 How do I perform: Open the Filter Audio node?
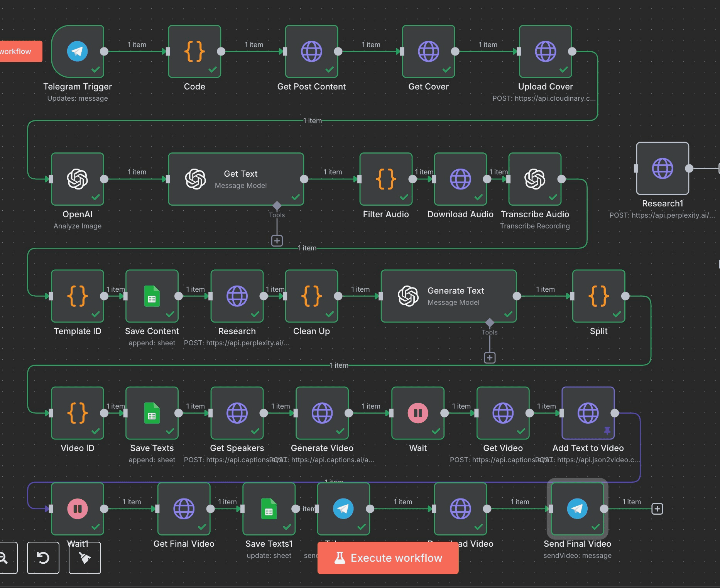click(385, 179)
